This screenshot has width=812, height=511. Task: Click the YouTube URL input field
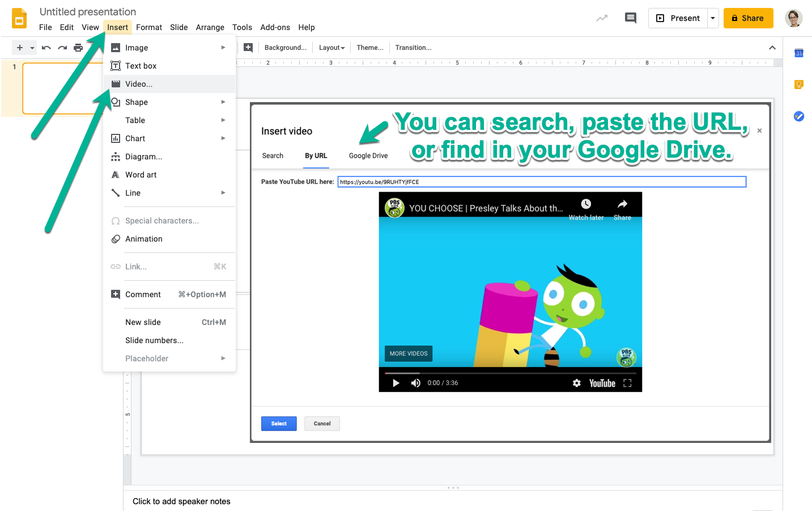541,181
